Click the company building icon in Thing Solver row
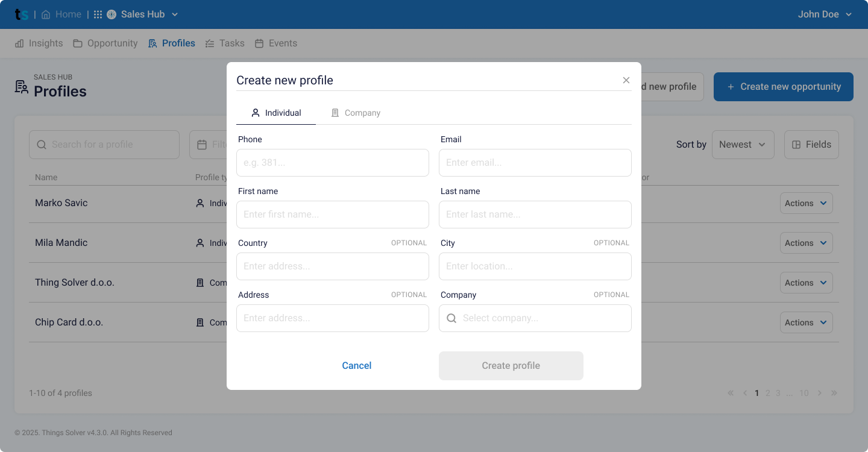Image resolution: width=868 pixels, height=452 pixels. click(x=200, y=283)
